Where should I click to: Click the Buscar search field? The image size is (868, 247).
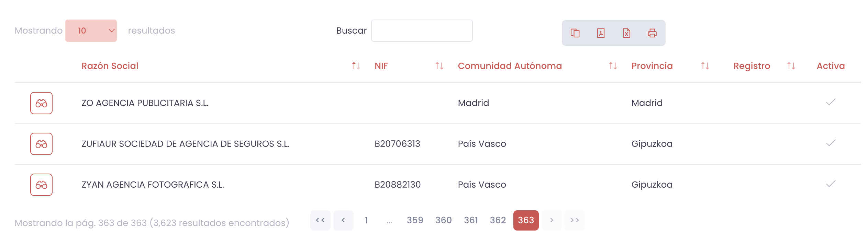click(x=422, y=31)
